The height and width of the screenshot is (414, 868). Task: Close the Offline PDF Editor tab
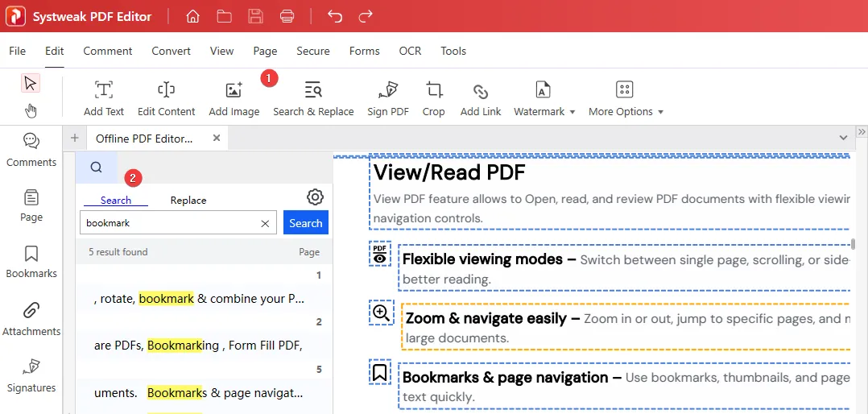[x=217, y=138]
